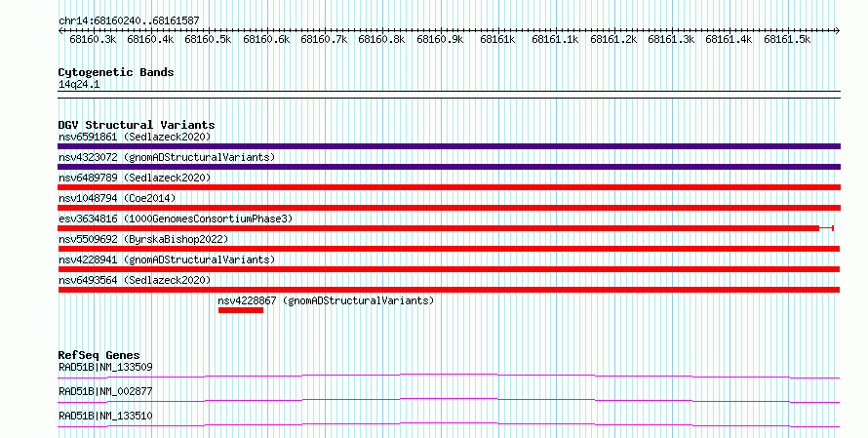Click esv3634816 (1000GenomesConsortiumPhase3) label

point(176,219)
